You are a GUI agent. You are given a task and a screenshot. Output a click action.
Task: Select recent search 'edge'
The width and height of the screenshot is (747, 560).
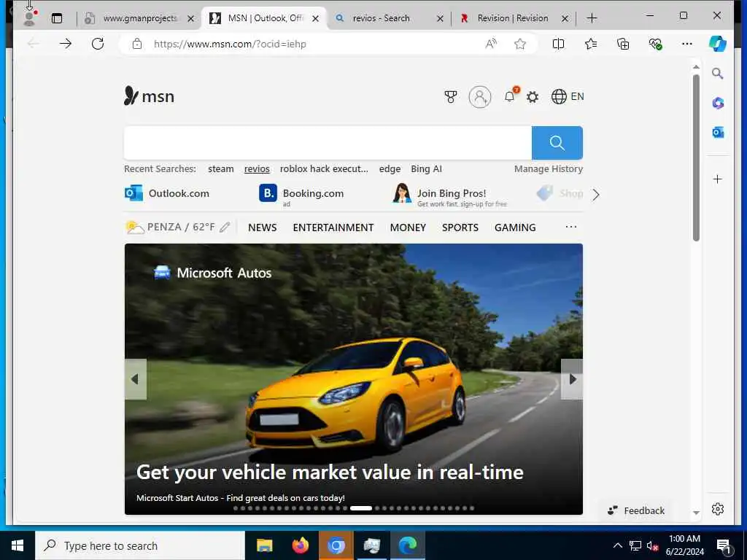pyautogui.click(x=390, y=169)
